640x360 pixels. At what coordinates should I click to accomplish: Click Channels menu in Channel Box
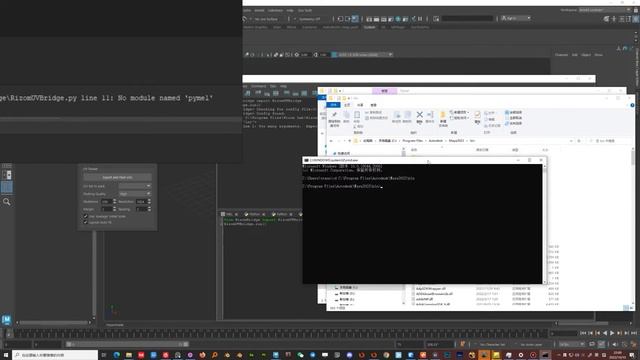tap(561, 55)
